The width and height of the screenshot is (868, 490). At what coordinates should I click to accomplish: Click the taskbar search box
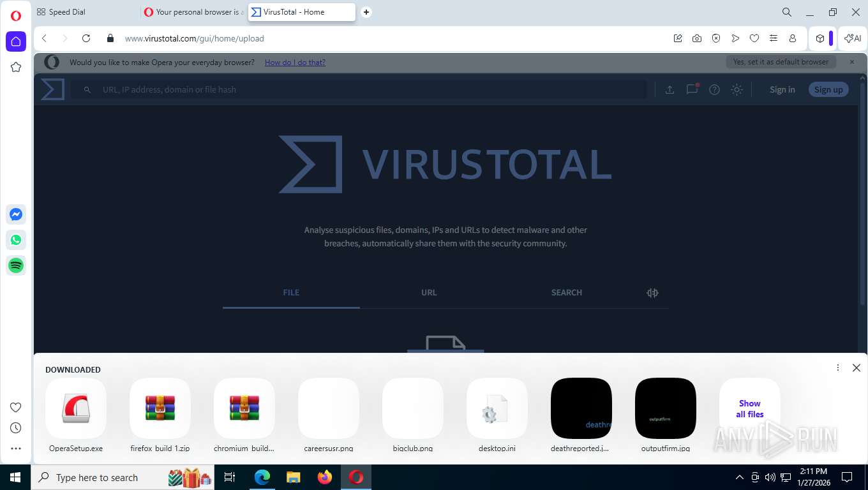(123, 477)
